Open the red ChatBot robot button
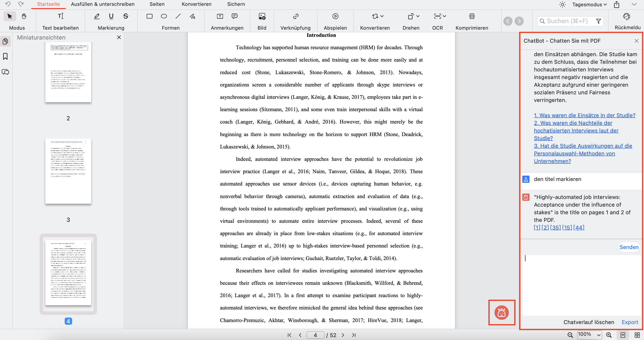Viewport: 644px width, 340px height. point(501,313)
